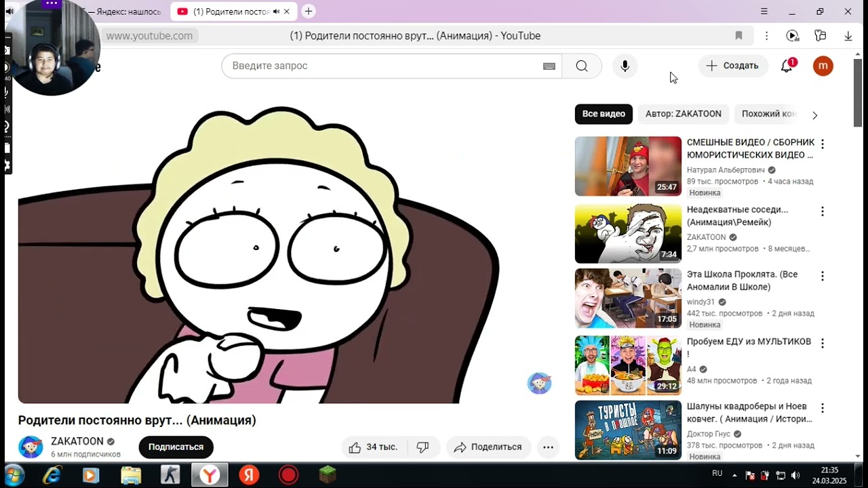Open the Эта Школа Проклята thumbnail (17:05)
Image resolution: width=868 pixels, height=488 pixels.
point(628,299)
